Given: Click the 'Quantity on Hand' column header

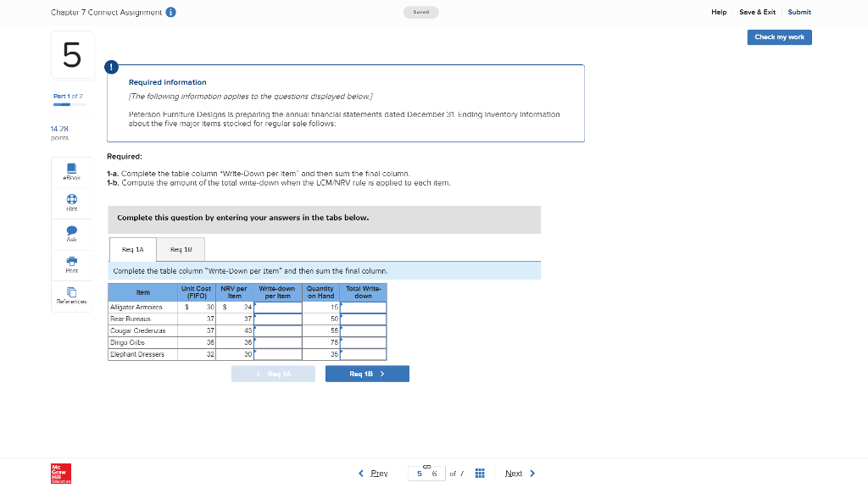Looking at the screenshot, I should (x=320, y=292).
